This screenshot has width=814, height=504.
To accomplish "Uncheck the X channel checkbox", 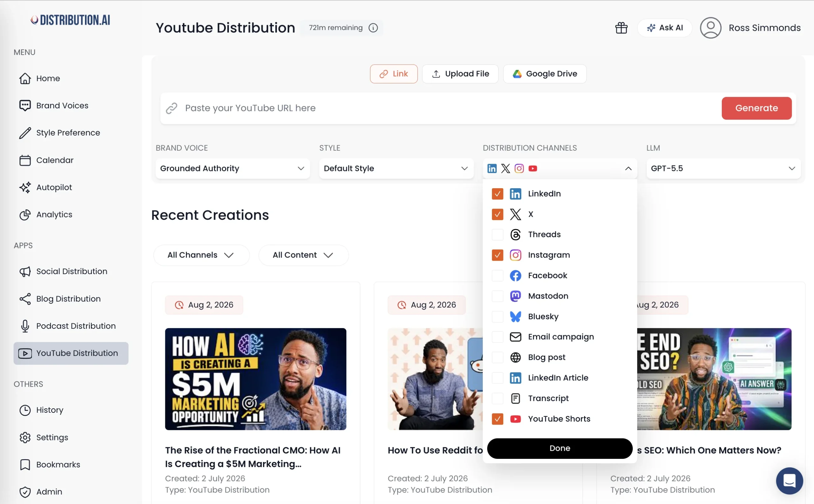I will pos(497,214).
